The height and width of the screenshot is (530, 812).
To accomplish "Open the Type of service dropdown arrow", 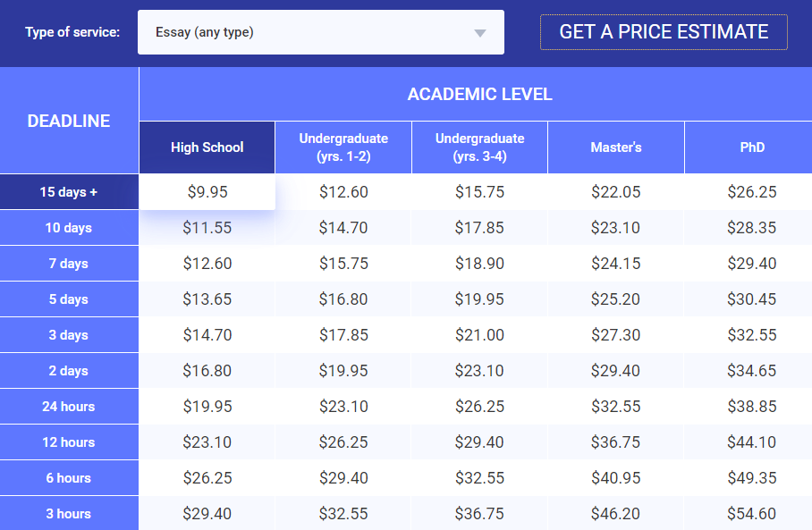I will click(480, 33).
